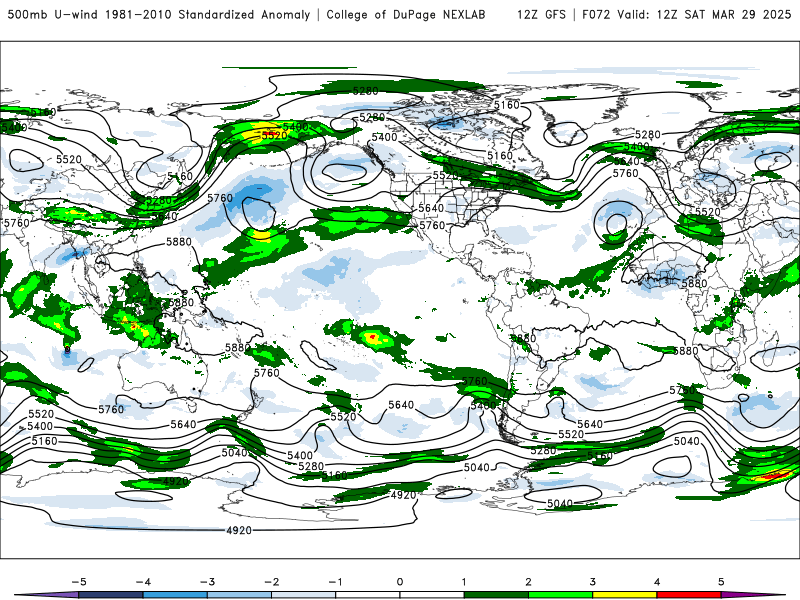Click the red 4 to 5 colorbar segment

(x=689, y=595)
